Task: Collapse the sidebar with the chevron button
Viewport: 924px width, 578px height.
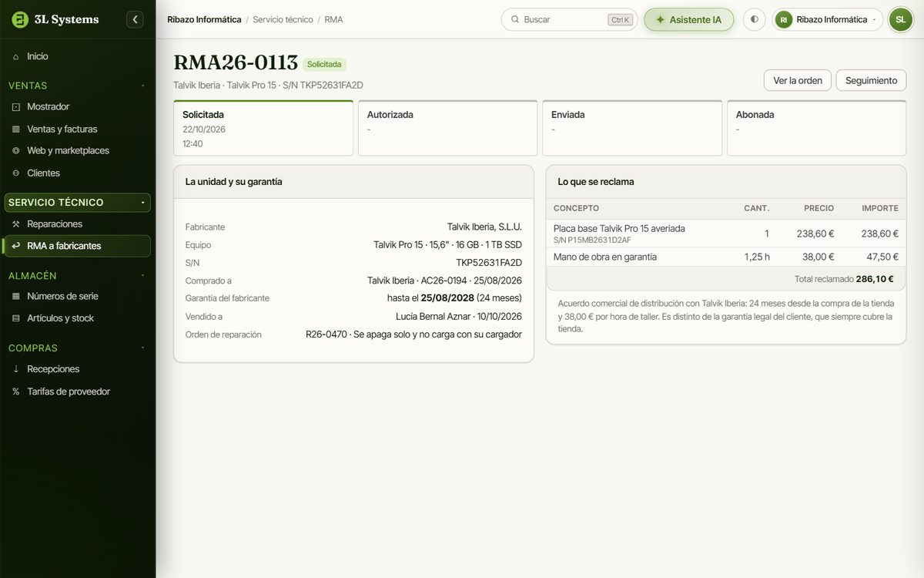Action: [x=136, y=19]
